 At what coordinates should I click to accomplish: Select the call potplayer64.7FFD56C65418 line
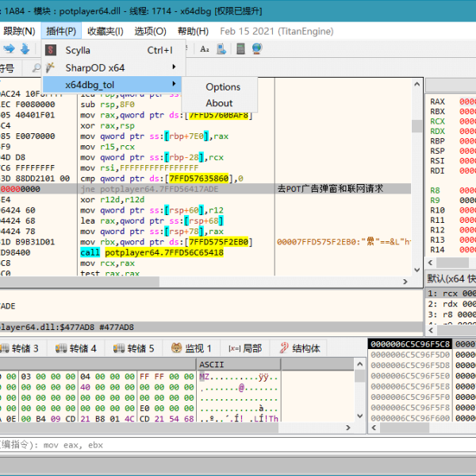152,252
